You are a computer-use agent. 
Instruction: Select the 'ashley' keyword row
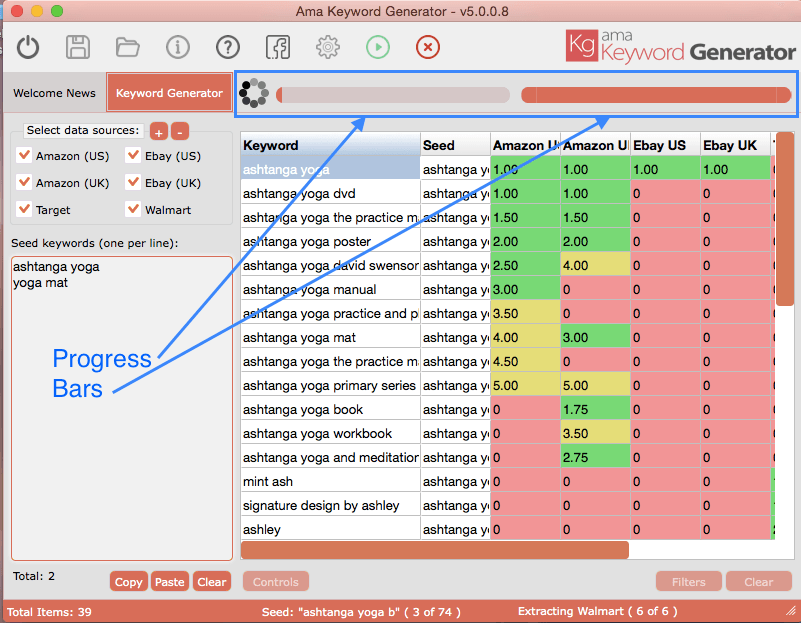pyautogui.click(x=331, y=530)
